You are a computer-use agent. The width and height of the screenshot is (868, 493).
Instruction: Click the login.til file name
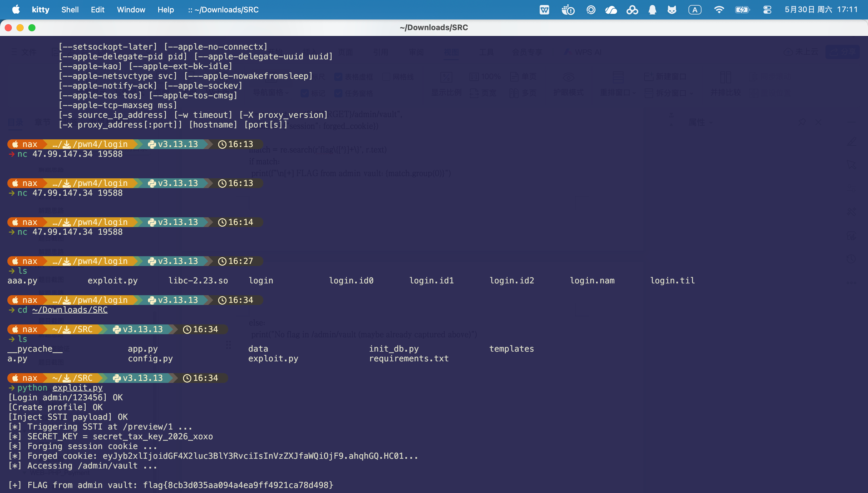pos(673,281)
